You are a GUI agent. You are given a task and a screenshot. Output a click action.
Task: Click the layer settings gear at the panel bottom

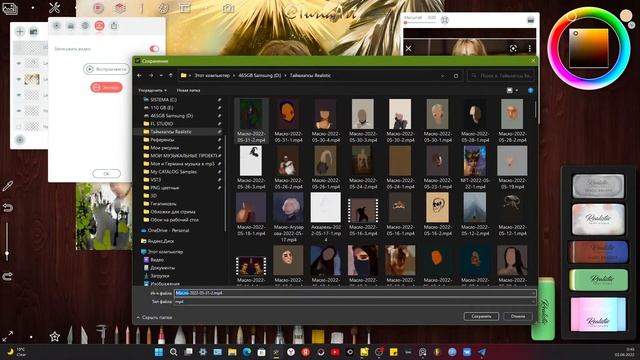pyautogui.click(x=20, y=140)
